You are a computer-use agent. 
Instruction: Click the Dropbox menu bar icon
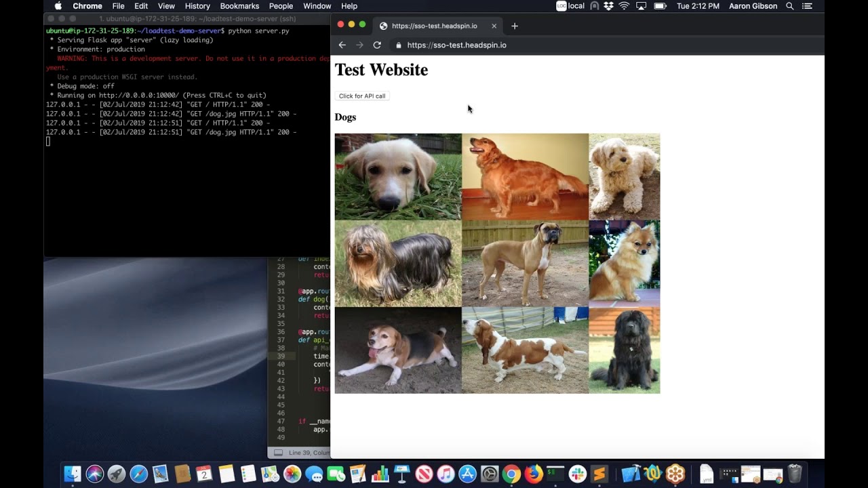pos(609,6)
